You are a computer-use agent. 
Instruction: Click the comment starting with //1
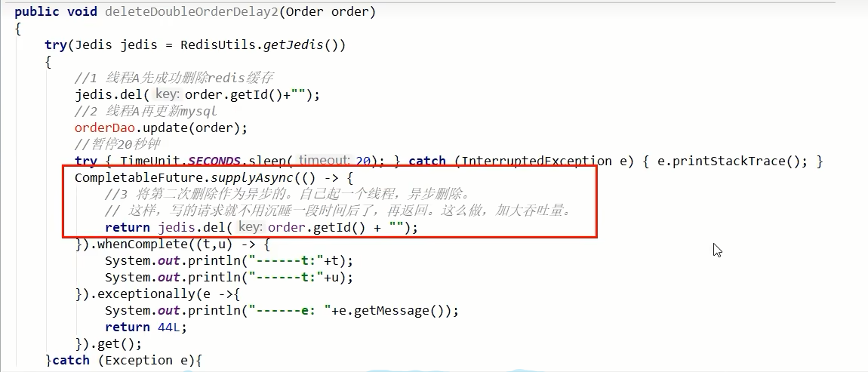(x=174, y=78)
